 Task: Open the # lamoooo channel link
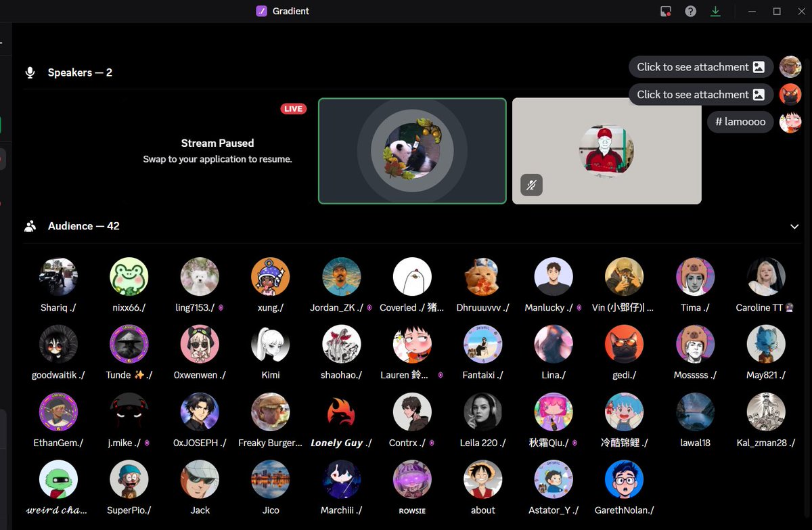[x=740, y=122]
